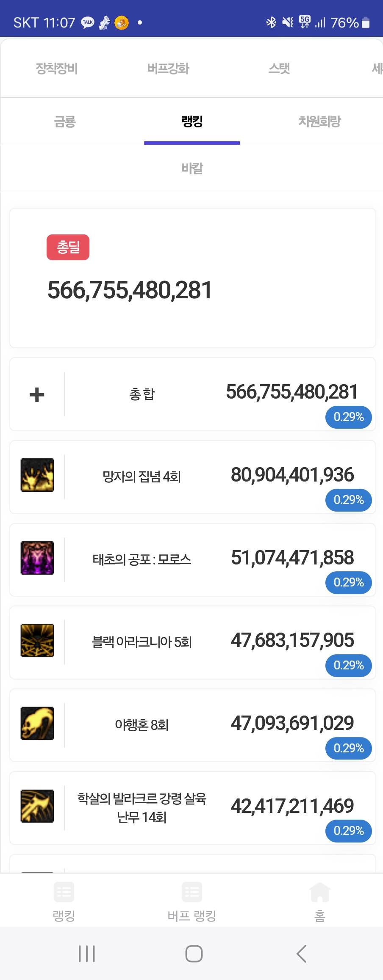Switch to the 버프강화 tab

[x=168, y=69]
